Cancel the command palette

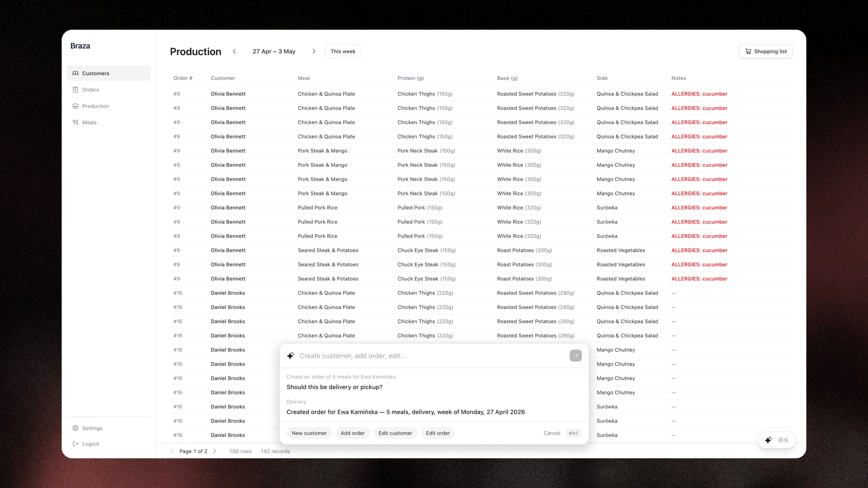[552, 433]
